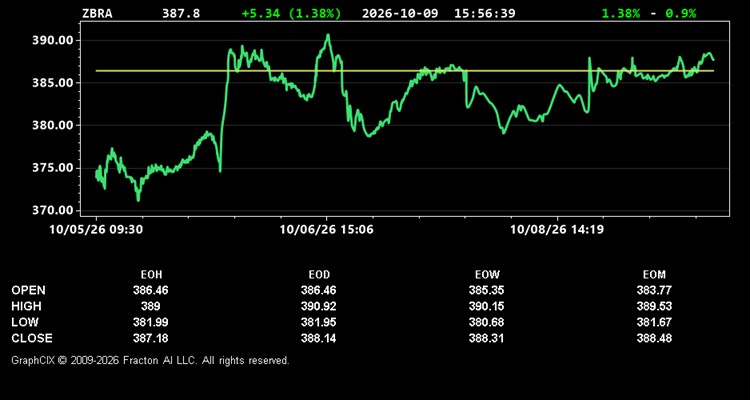This screenshot has height=400, width=750.
Task: Click the +5.34 (1.38%) change value
Action: click(x=292, y=13)
